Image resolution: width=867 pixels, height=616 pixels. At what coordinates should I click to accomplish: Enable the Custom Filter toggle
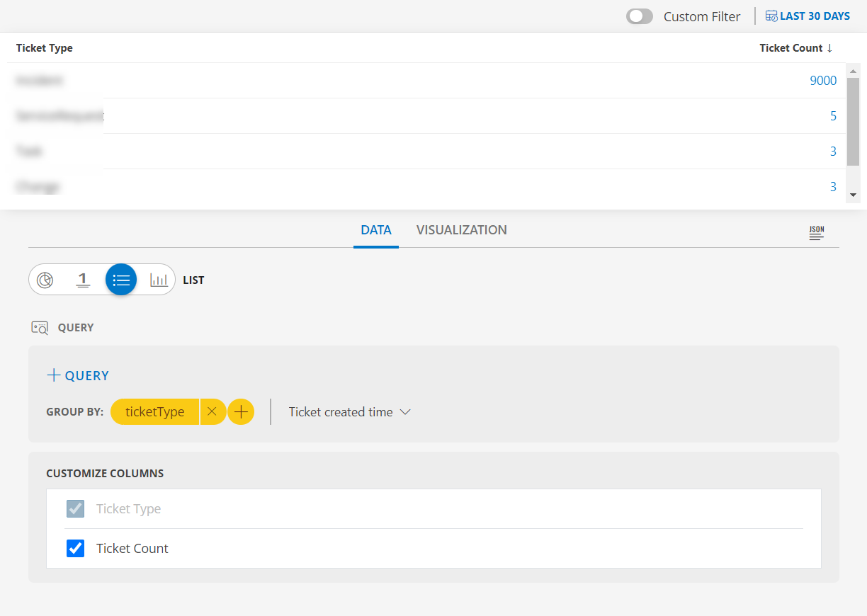(639, 16)
